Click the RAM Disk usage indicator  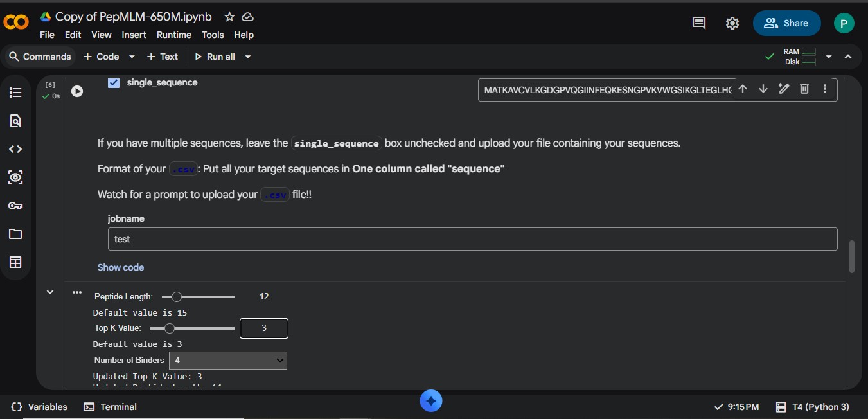[800, 57]
